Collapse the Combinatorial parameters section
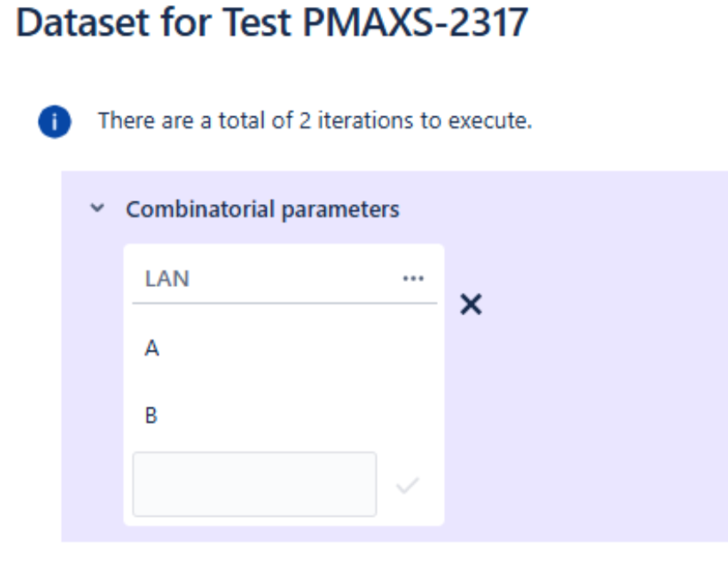Viewport: 728px width, 576px height. coord(98,209)
